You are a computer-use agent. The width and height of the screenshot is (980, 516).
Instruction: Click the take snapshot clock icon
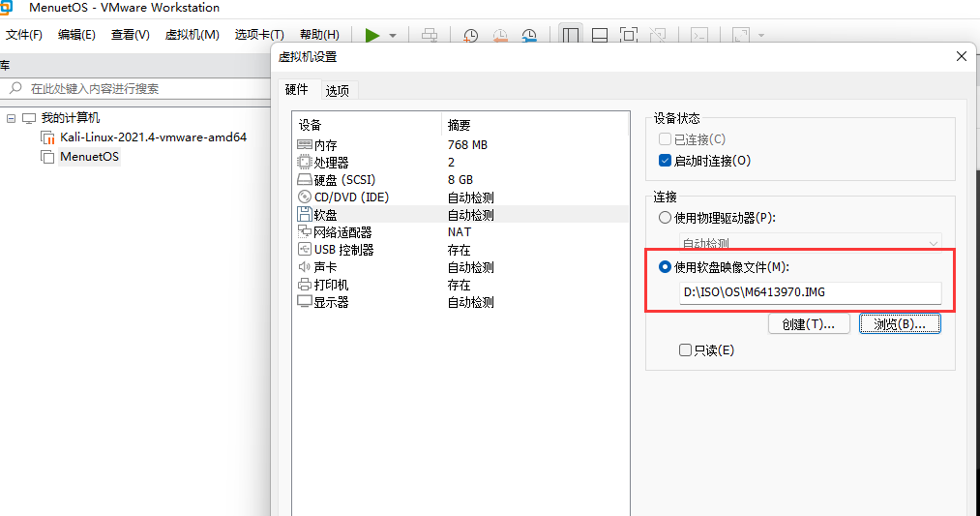pyautogui.click(x=470, y=35)
